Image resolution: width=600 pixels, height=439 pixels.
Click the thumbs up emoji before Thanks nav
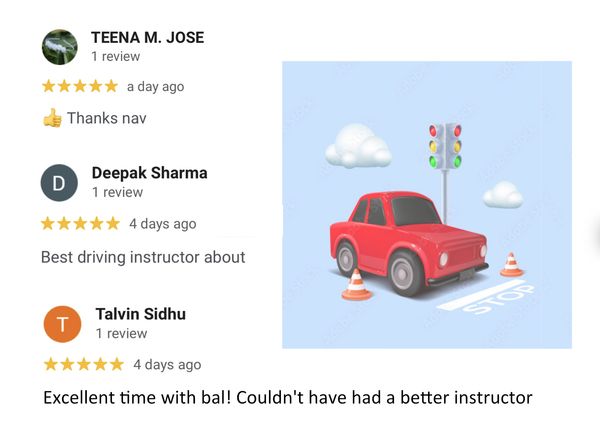[x=52, y=118]
